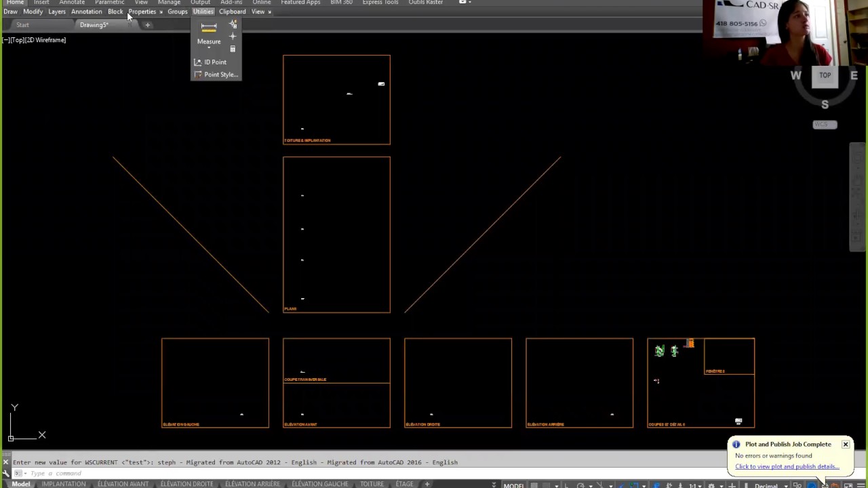
Task: Open command line customize wrench icon
Action: [x=5, y=472]
